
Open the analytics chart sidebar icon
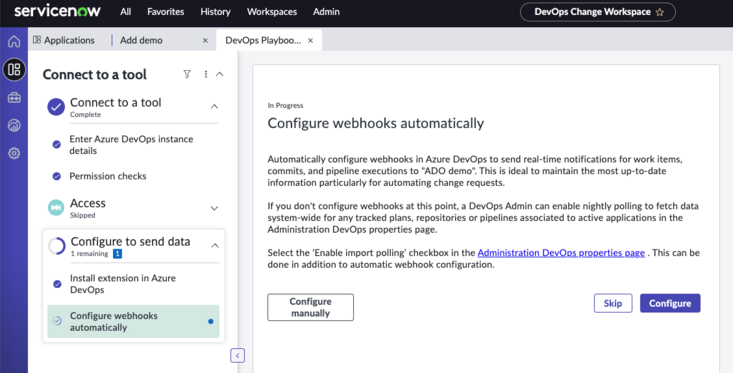point(14,125)
